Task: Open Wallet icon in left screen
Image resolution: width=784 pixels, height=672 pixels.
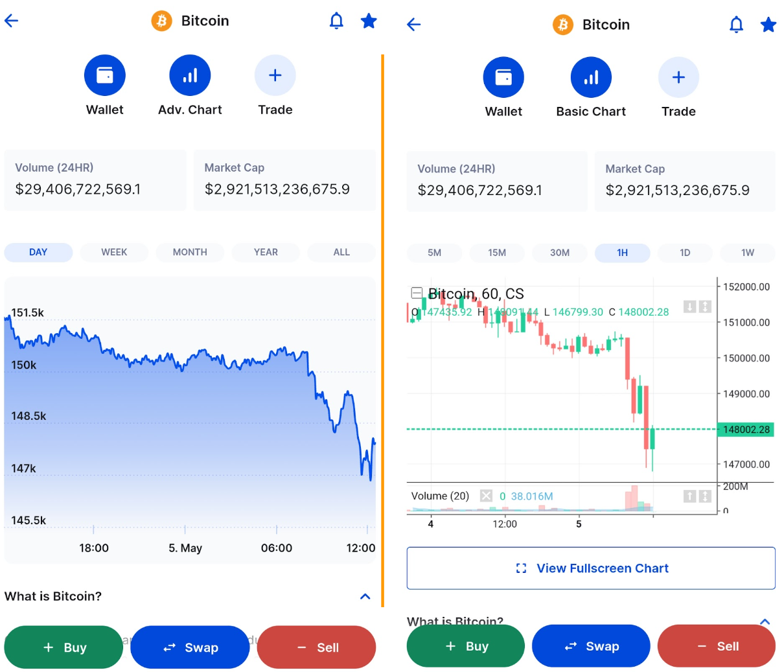Action: click(x=104, y=75)
